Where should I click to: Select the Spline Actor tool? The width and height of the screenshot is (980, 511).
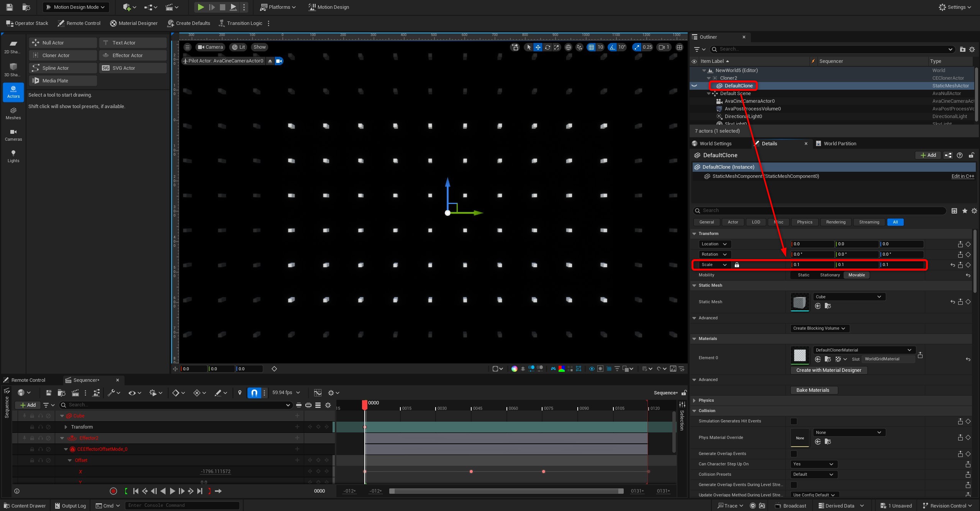63,68
